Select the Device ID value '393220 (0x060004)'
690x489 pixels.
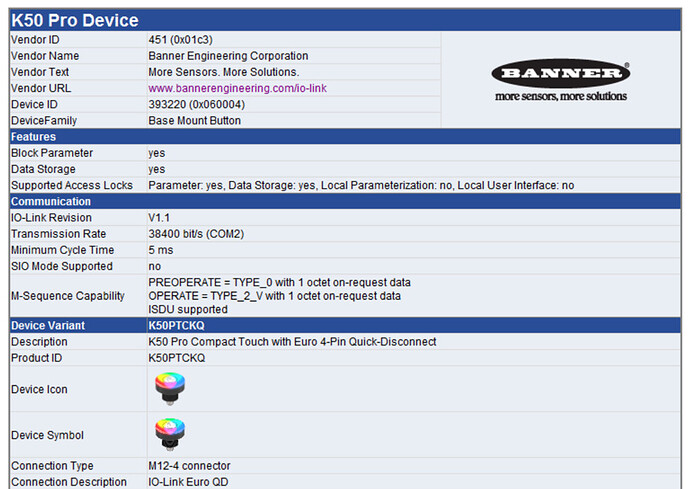pyautogui.click(x=196, y=104)
